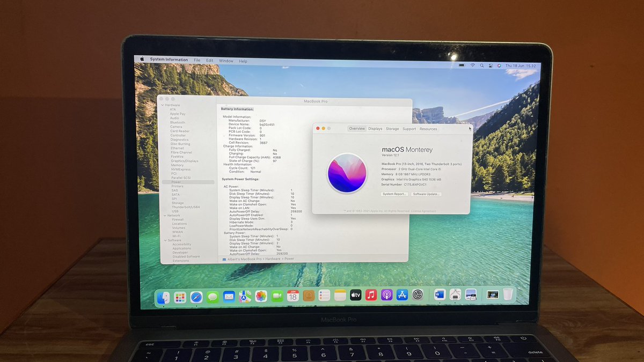Open Preview app in the Dock

click(471, 294)
